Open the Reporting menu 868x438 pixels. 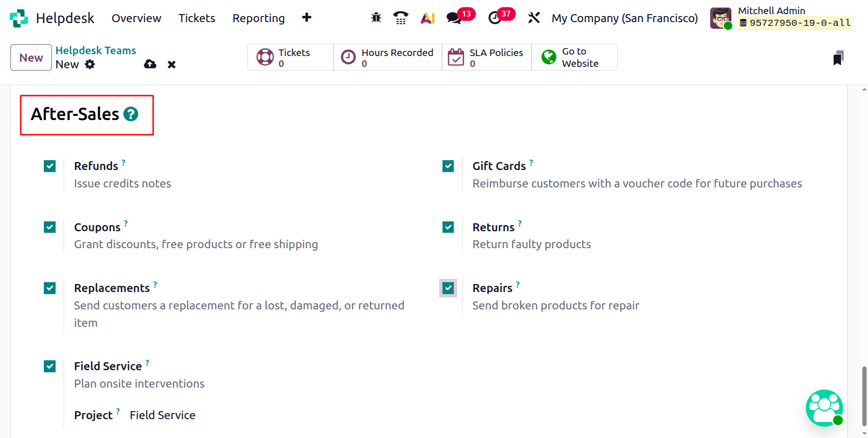click(258, 18)
